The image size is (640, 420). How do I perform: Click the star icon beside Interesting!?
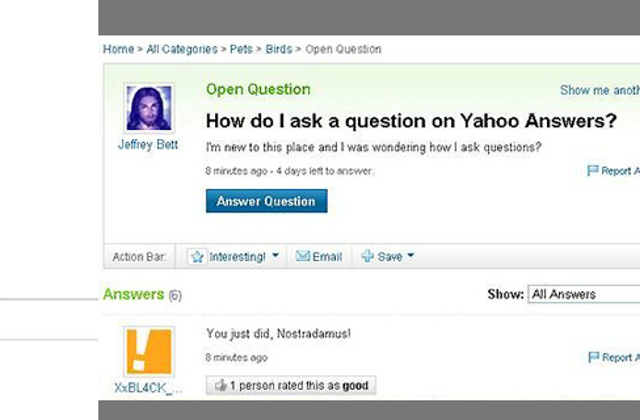click(x=197, y=257)
